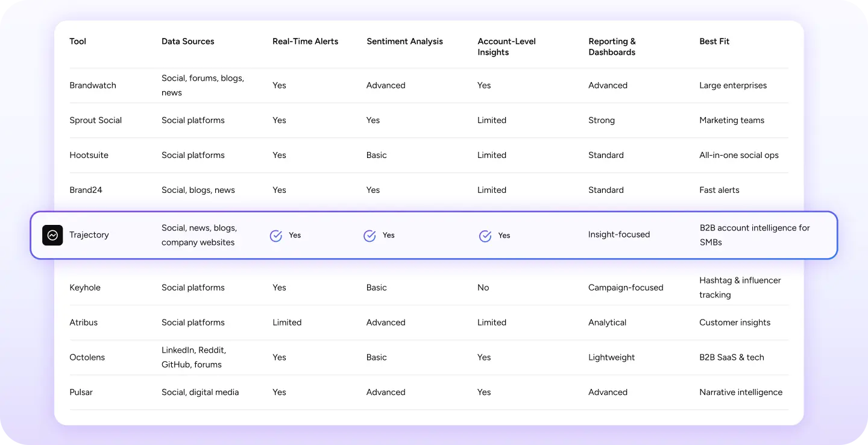Screen dimensions: 868x445
Task: Click Brandwatch's "Advanced" Sentiment Analysis cell
Action: point(386,86)
